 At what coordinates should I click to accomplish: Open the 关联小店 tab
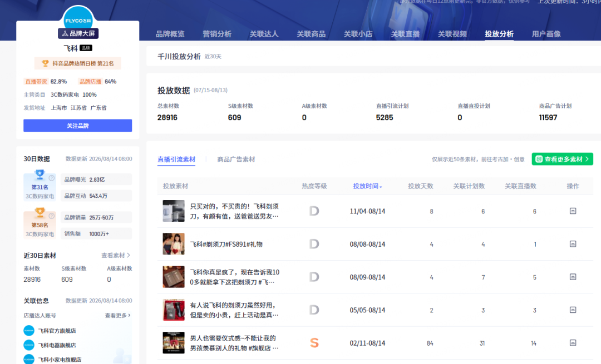coord(358,34)
